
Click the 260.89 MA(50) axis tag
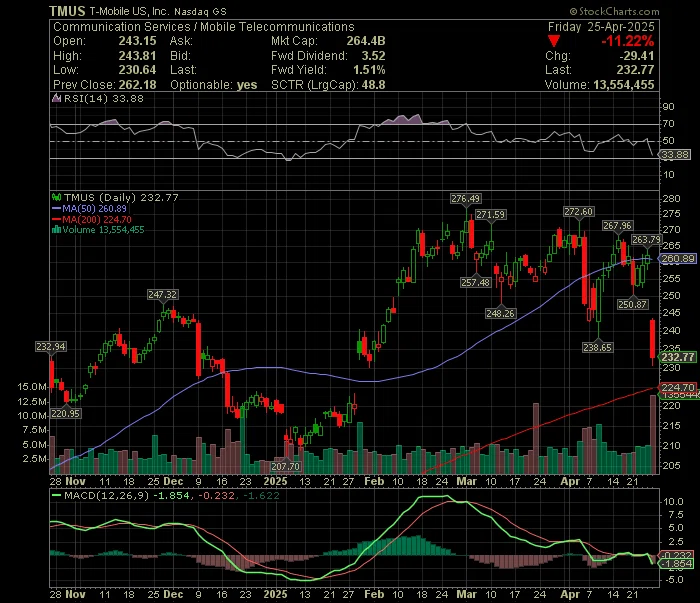tap(678, 258)
